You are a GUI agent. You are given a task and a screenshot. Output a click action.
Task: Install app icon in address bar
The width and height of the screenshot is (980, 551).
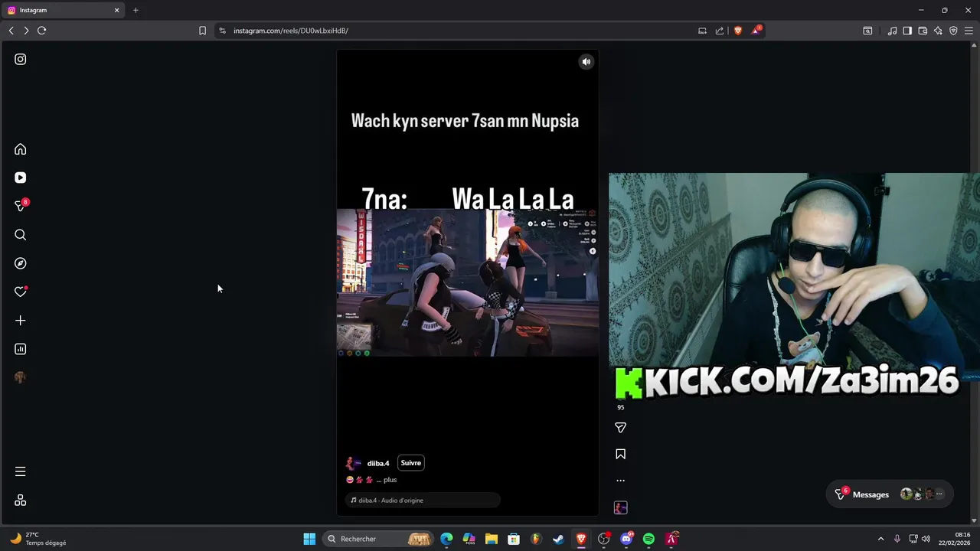(702, 31)
